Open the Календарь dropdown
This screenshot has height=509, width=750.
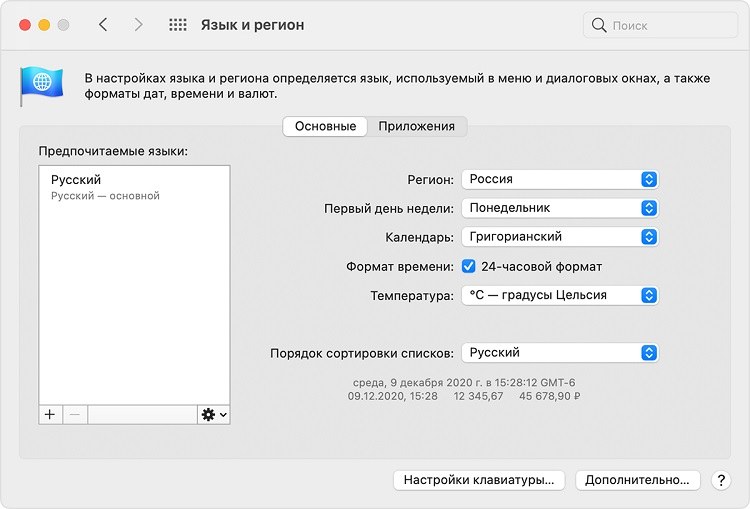point(560,237)
